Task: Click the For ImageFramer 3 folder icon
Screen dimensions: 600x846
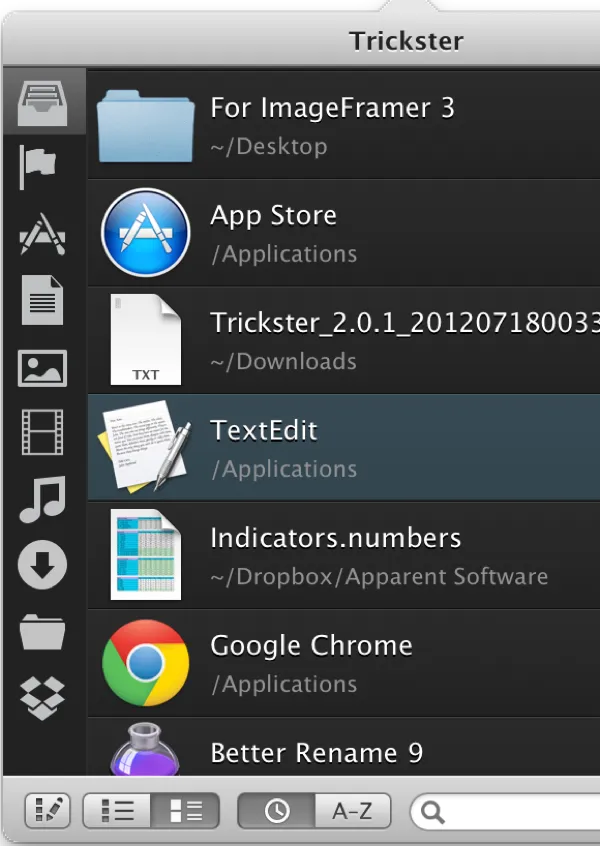Action: (146, 126)
